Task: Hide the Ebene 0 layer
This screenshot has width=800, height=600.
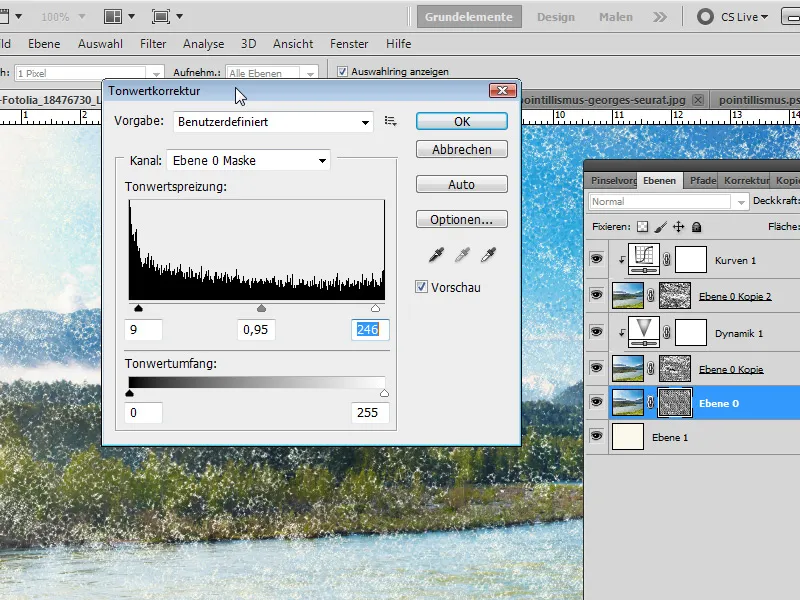Action: pyautogui.click(x=596, y=402)
